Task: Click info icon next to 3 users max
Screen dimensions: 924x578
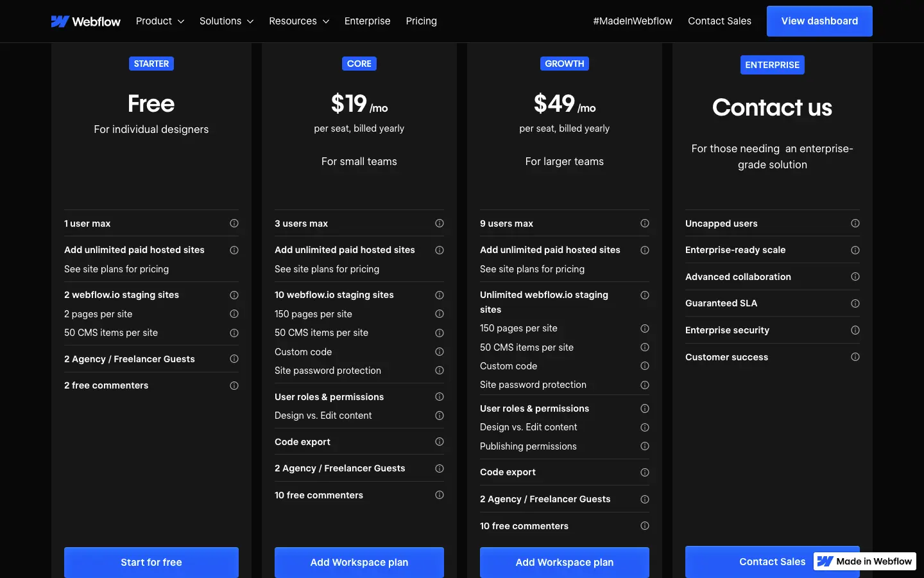Action: [440, 223]
